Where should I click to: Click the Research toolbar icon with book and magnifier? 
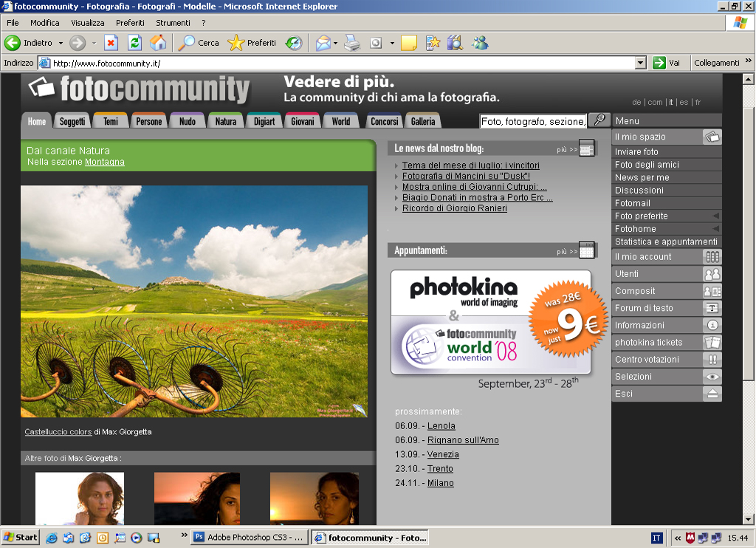click(x=455, y=43)
